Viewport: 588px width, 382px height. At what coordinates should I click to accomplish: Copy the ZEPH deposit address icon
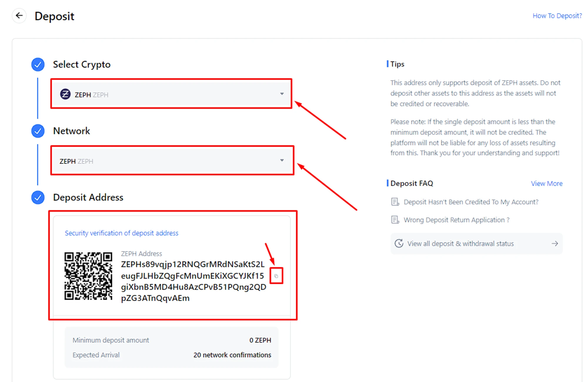(276, 276)
